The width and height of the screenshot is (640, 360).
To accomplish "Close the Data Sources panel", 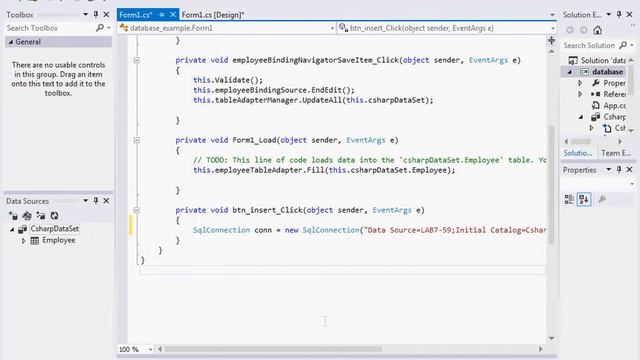I will 106,201.
